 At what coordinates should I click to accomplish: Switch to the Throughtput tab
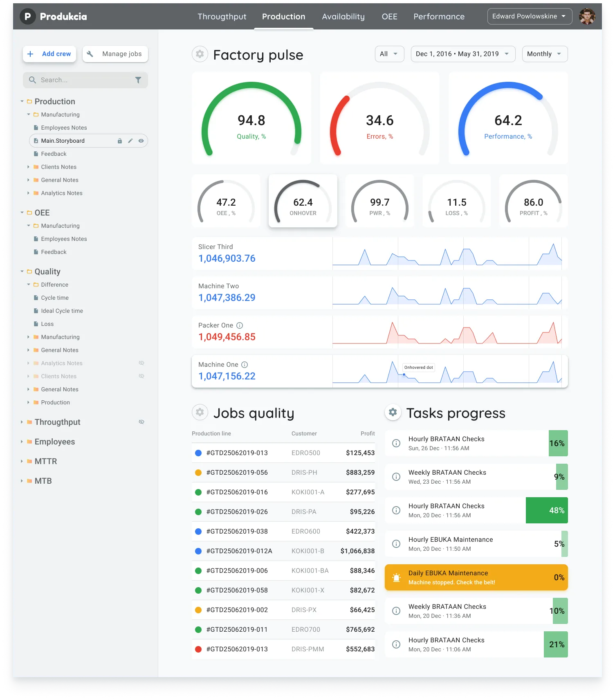(222, 16)
